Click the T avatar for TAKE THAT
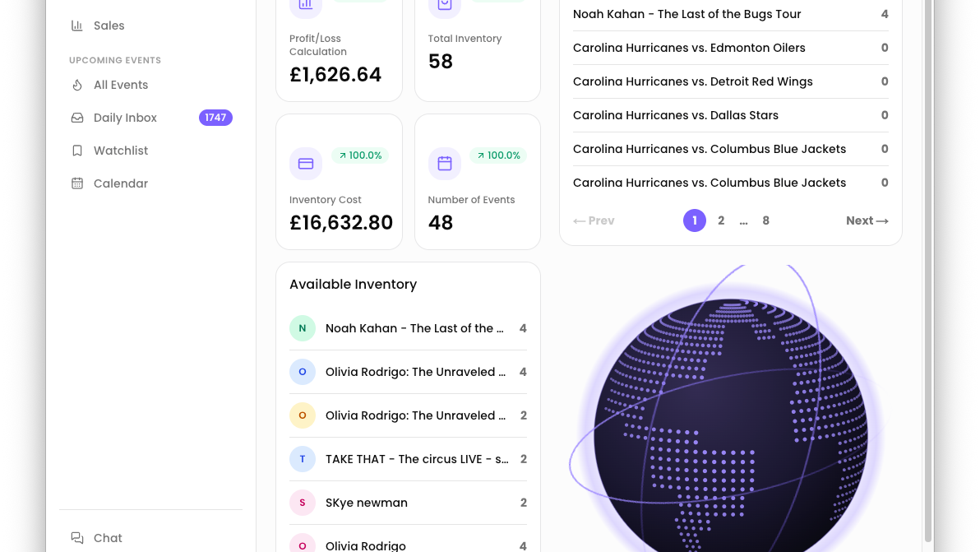 click(303, 459)
